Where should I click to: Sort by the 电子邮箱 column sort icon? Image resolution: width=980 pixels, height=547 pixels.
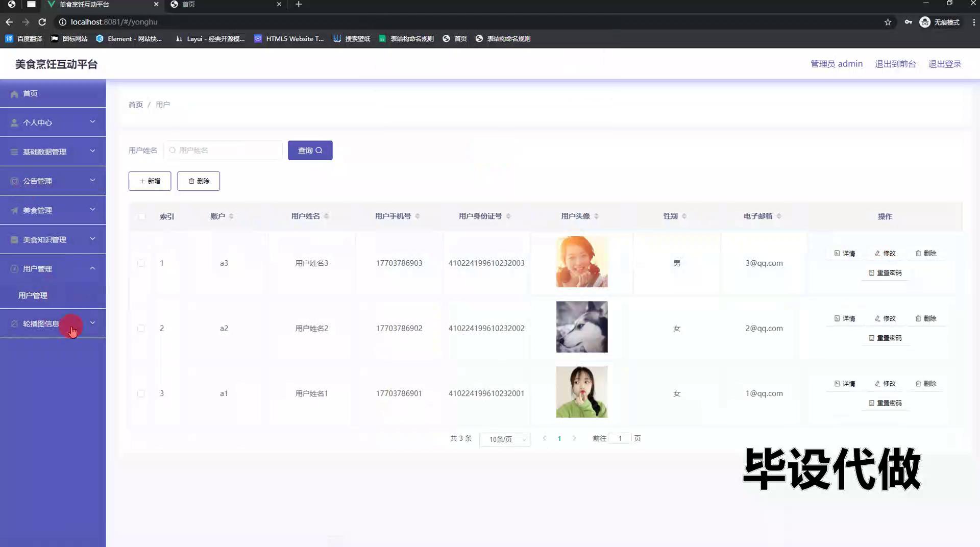pos(779,216)
